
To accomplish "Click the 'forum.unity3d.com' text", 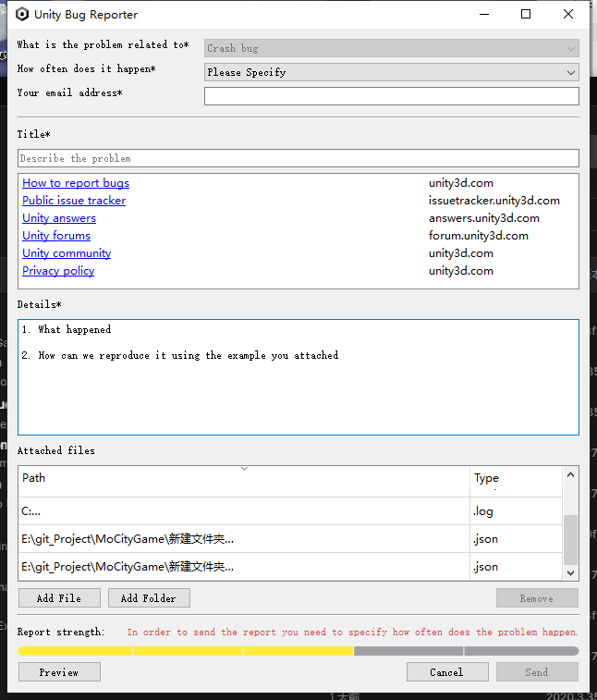I will tap(479, 236).
